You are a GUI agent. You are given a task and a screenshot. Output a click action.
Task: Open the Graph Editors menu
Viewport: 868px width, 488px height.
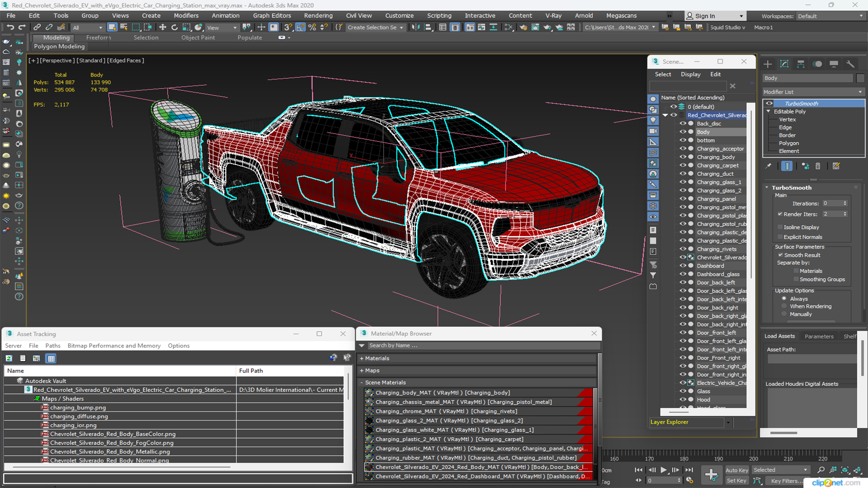(272, 15)
